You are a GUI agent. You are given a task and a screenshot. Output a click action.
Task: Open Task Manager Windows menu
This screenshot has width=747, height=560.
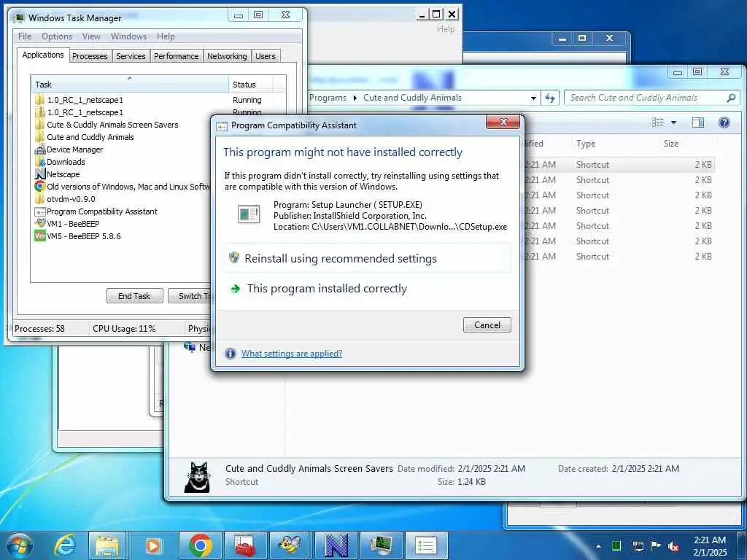pyautogui.click(x=128, y=36)
